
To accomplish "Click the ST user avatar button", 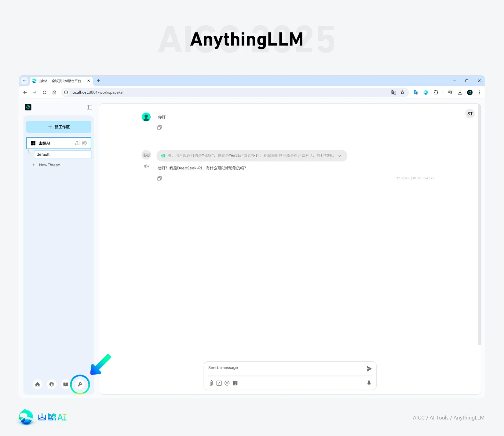I will click(470, 114).
